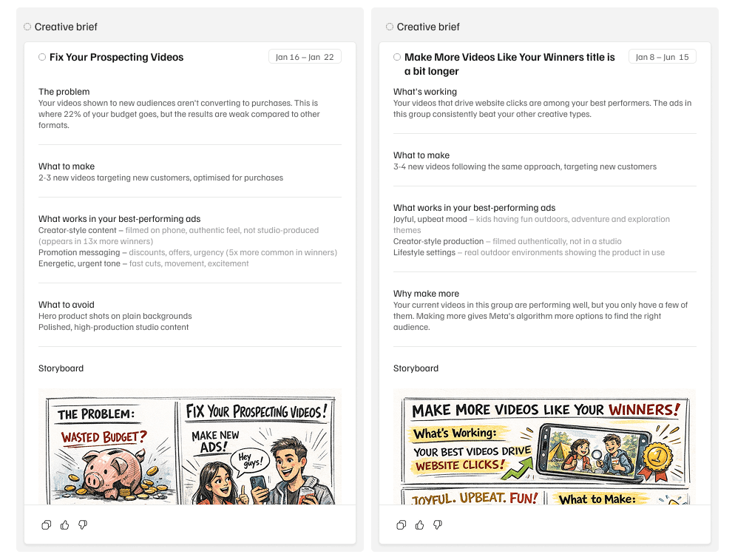Select the left Creative brief radio circle
Image resolution: width=735 pixels, height=560 pixels.
coord(27,27)
